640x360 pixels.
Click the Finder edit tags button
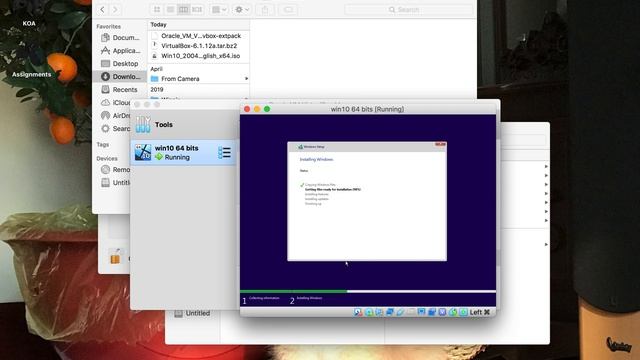tap(288, 9)
